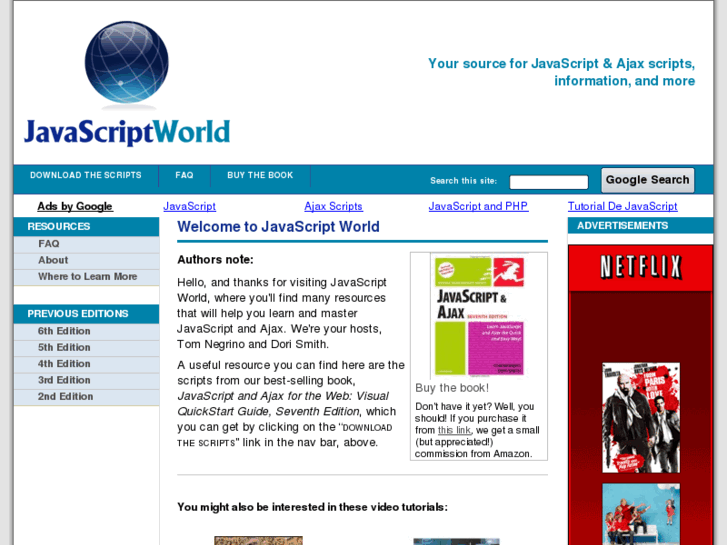
Task: Select Where to Learn More sidebar item
Action: coord(86,277)
